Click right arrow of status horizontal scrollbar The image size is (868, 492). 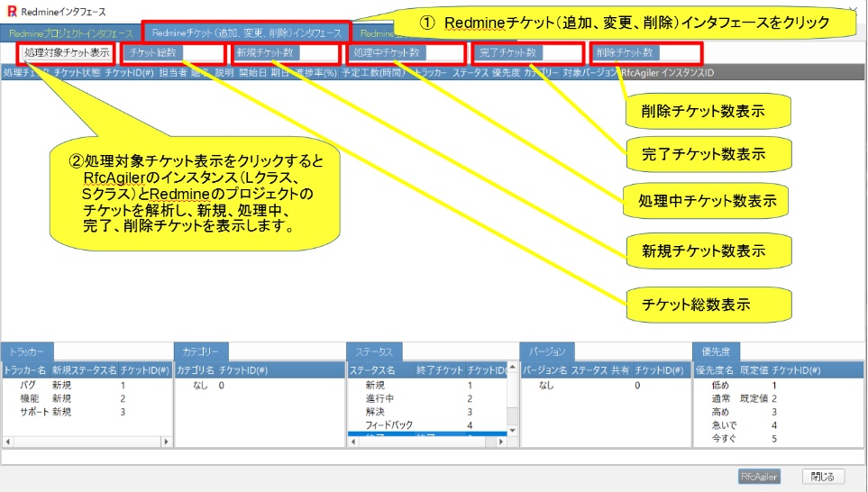501,442
